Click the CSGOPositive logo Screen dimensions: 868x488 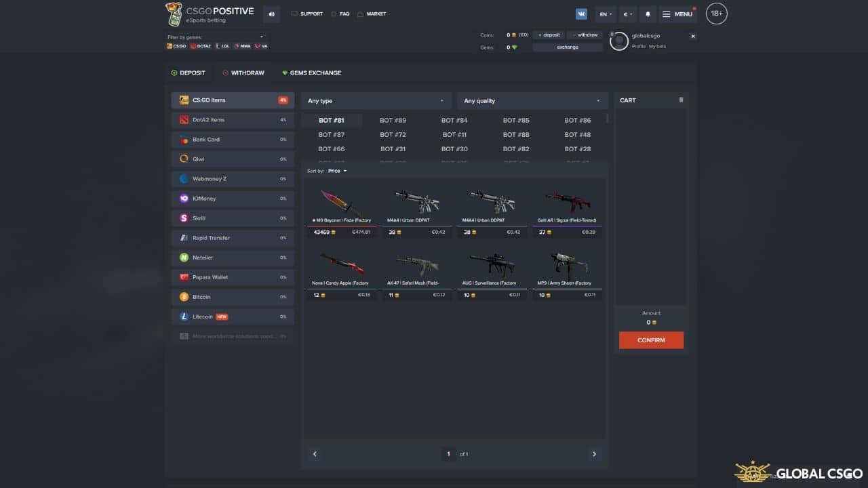click(210, 14)
